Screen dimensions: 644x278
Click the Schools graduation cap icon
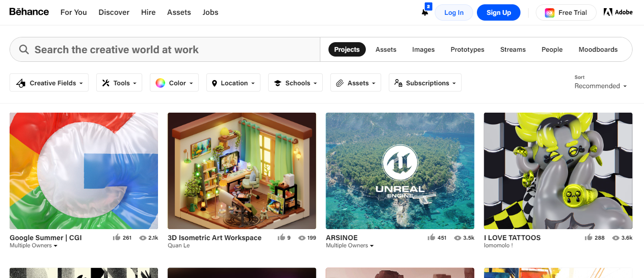point(277,83)
